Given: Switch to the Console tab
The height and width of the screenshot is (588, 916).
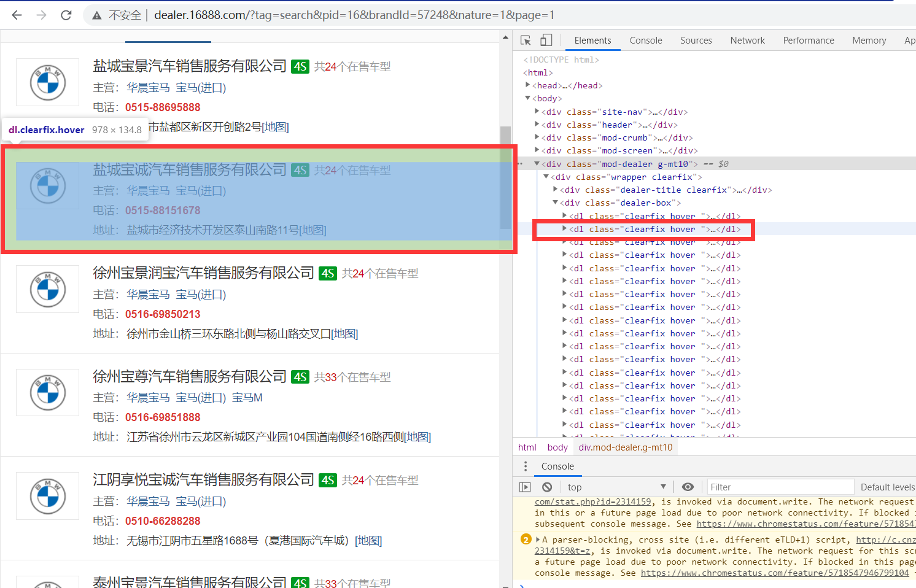Looking at the screenshot, I should (x=645, y=40).
